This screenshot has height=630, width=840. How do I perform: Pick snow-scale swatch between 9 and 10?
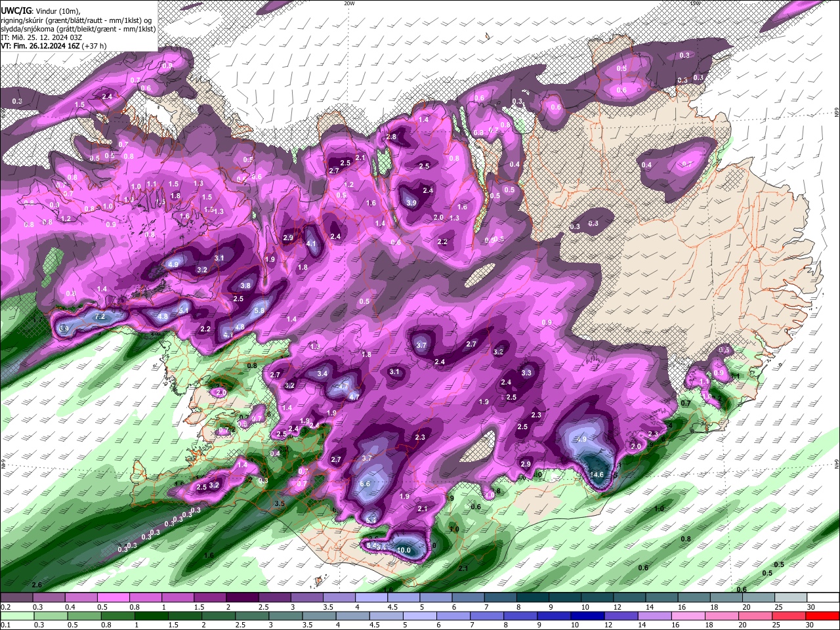pyautogui.click(x=565, y=598)
